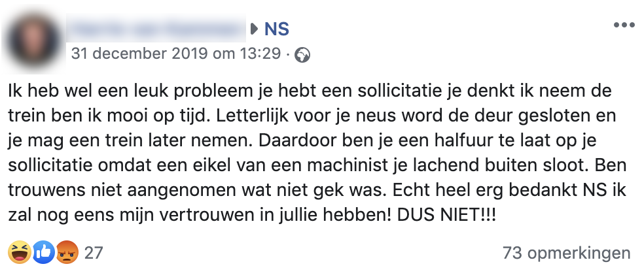Click the timestamp 31 december 2019 om 13:29

tap(177, 54)
